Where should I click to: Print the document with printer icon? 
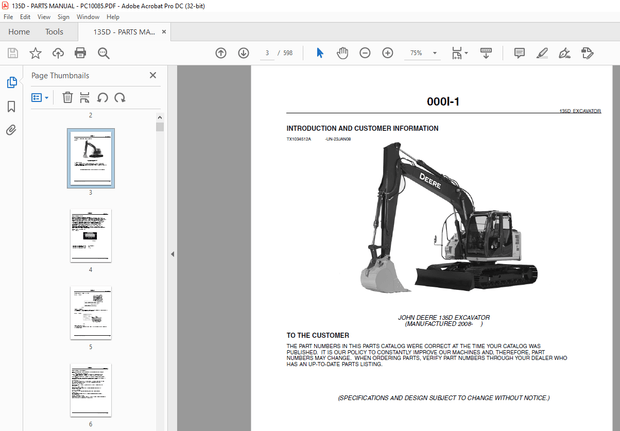[x=80, y=53]
